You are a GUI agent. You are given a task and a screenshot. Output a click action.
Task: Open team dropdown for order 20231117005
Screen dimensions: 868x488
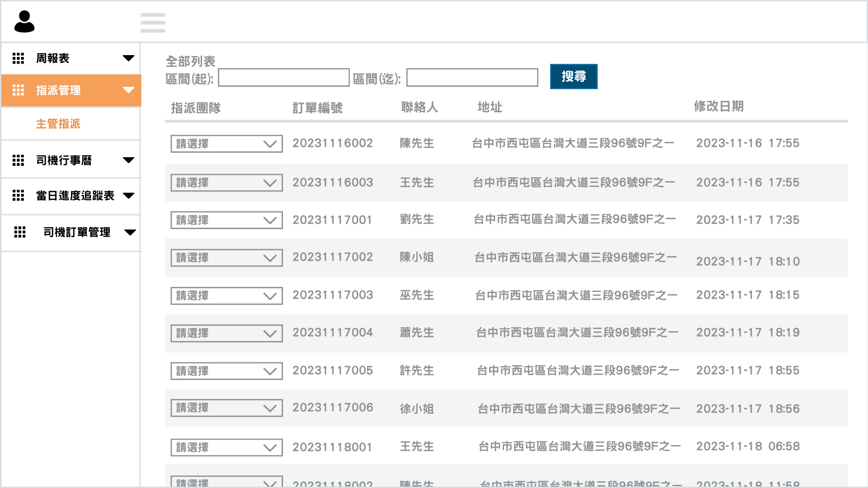click(x=226, y=371)
